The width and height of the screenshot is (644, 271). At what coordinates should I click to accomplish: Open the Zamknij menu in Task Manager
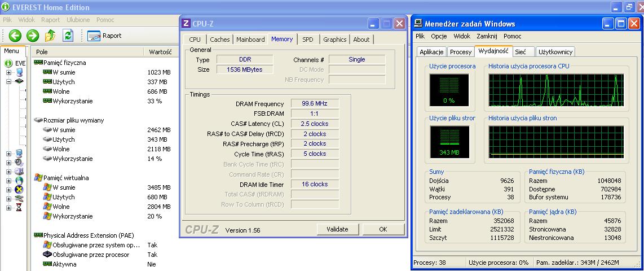[x=487, y=36]
